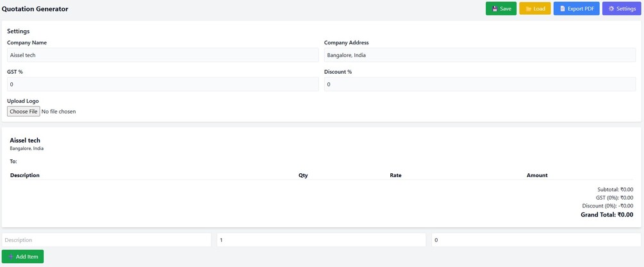Select the Discount % input box
The height and width of the screenshot is (267, 644).
click(479, 84)
